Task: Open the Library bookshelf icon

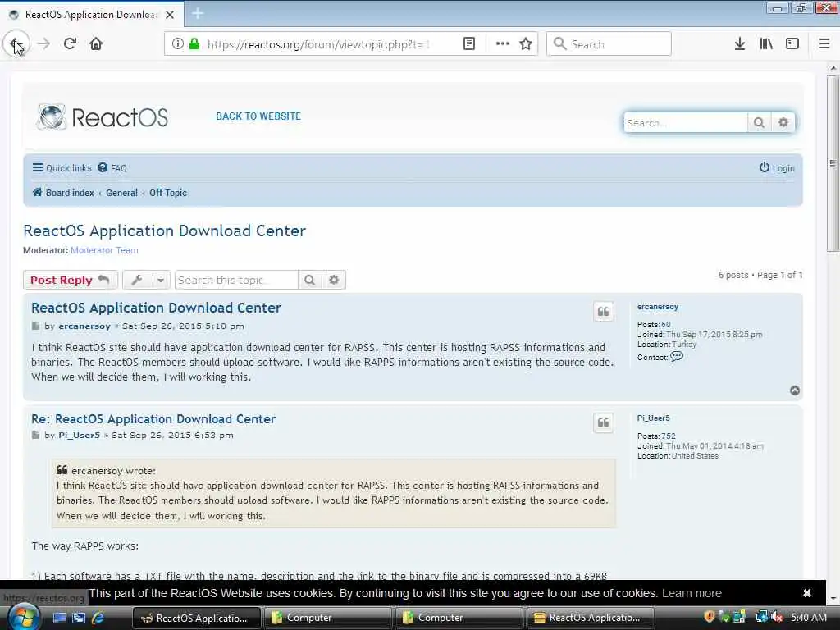Action: tap(766, 44)
